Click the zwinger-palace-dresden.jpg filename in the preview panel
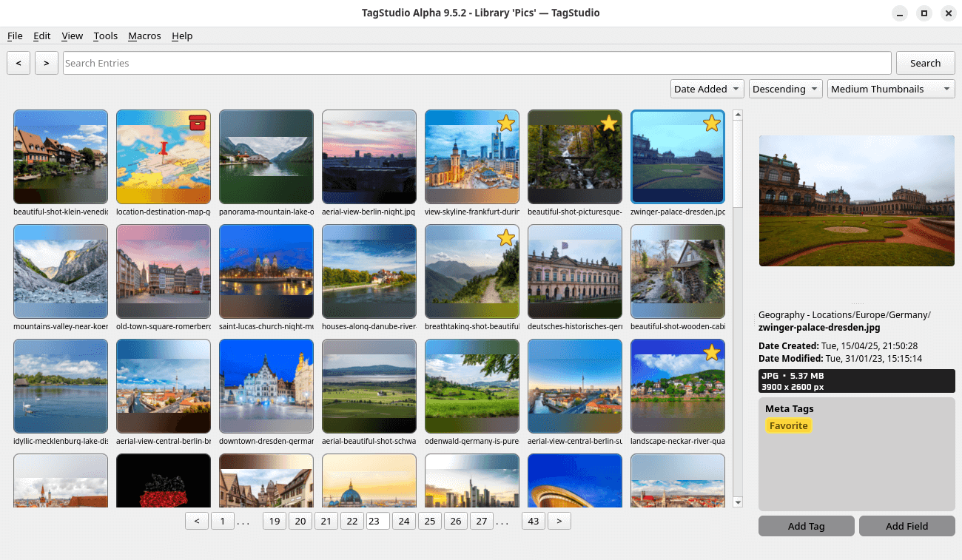Image resolution: width=962 pixels, height=560 pixels. point(819,327)
